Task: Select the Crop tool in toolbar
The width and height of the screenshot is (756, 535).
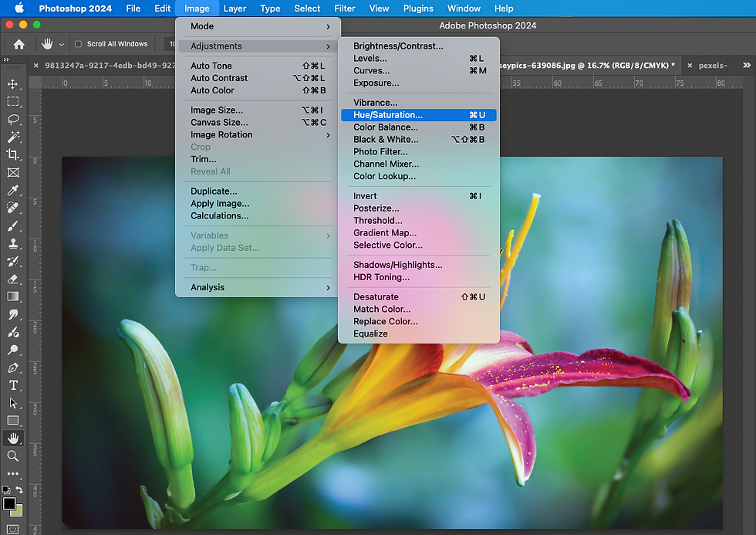Action: (x=13, y=154)
